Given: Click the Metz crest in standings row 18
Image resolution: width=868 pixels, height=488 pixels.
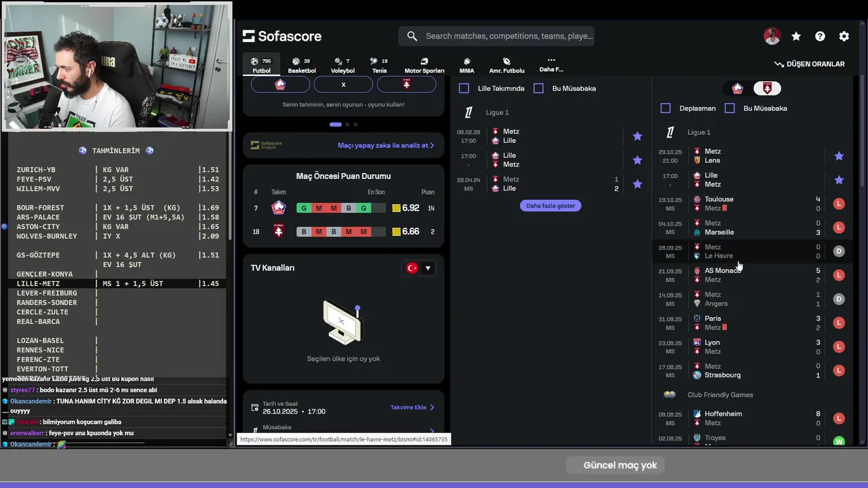Looking at the screenshot, I should (278, 231).
